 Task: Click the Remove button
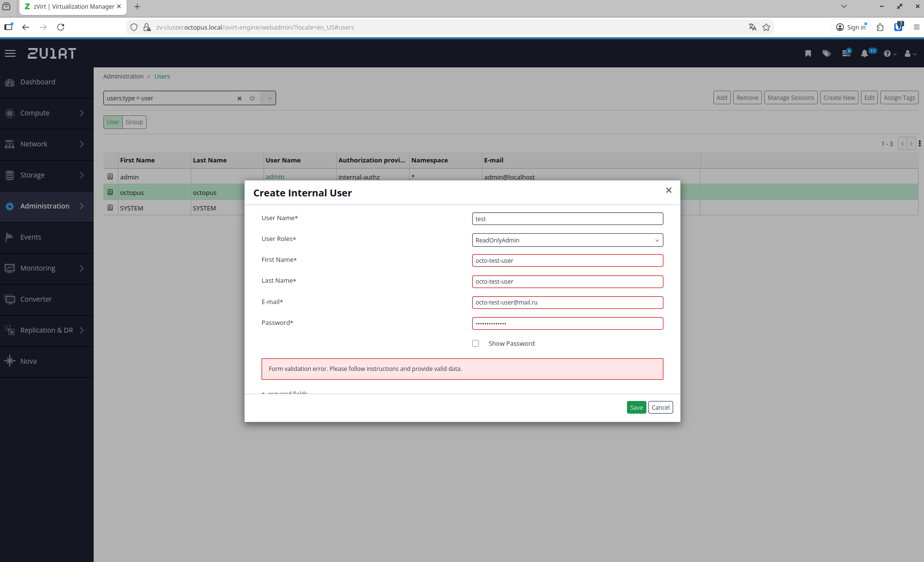(x=747, y=97)
